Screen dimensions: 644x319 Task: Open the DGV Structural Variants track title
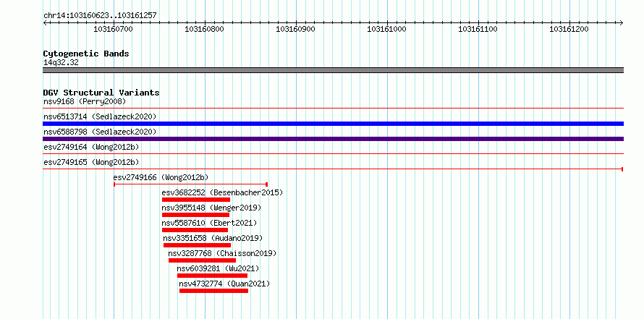(x=101, y=93)
